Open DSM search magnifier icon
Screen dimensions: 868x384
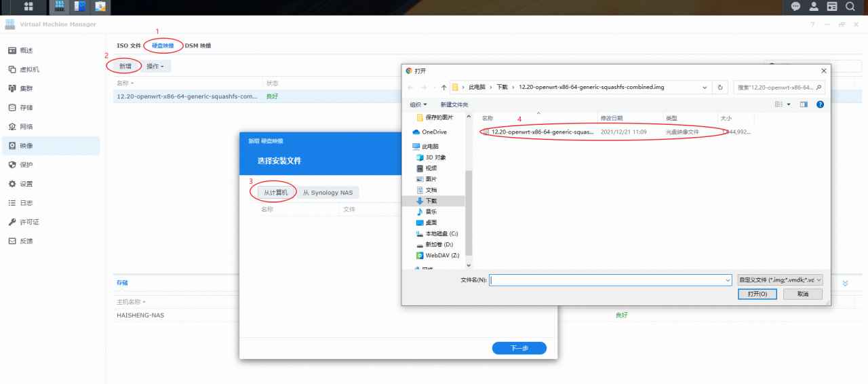click(x=850, y=7)
